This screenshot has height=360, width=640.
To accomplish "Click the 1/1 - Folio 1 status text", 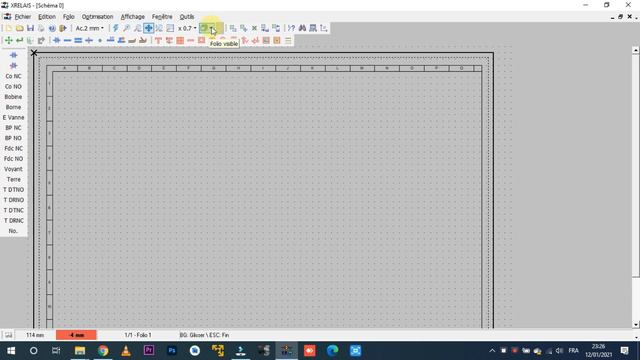I will tap(138, 335).
